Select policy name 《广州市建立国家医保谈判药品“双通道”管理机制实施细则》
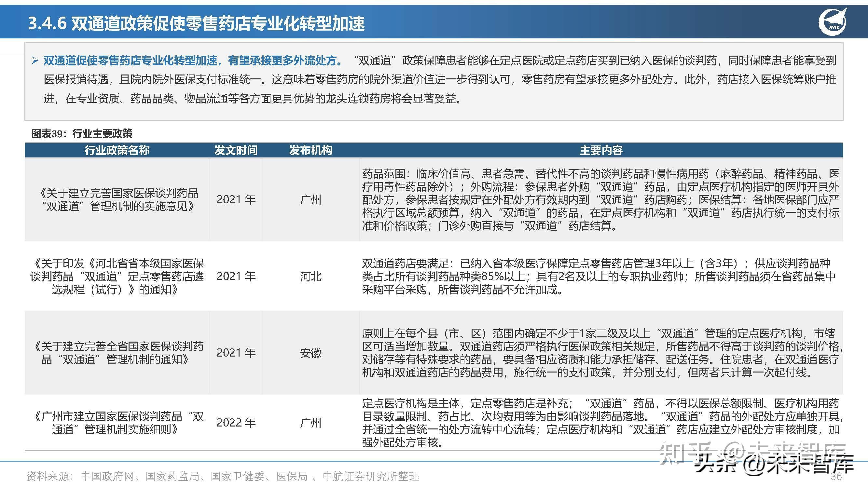This screenshot has height=488, width=868. pos(117,423)
